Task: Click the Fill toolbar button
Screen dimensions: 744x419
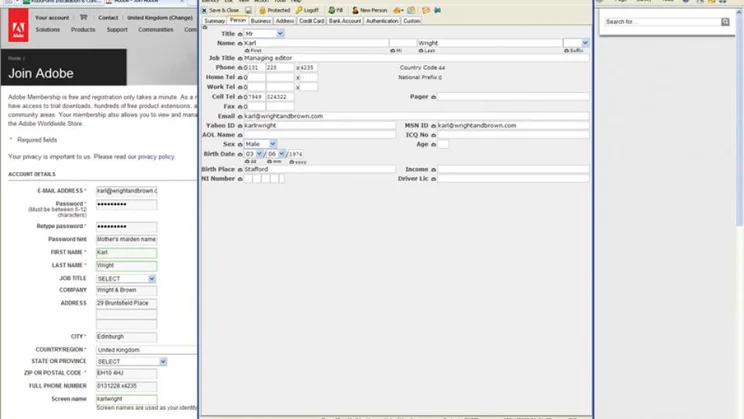Action: [335, 10]
